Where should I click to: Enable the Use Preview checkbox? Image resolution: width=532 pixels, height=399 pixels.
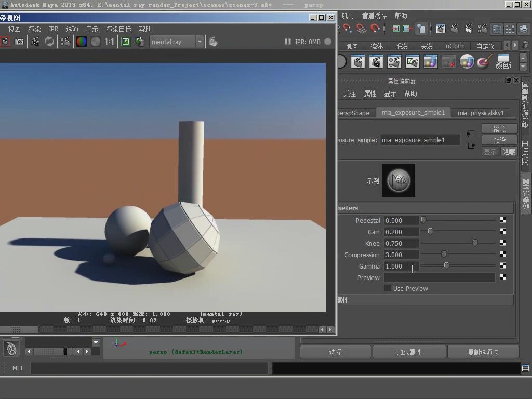coord(387,288)
